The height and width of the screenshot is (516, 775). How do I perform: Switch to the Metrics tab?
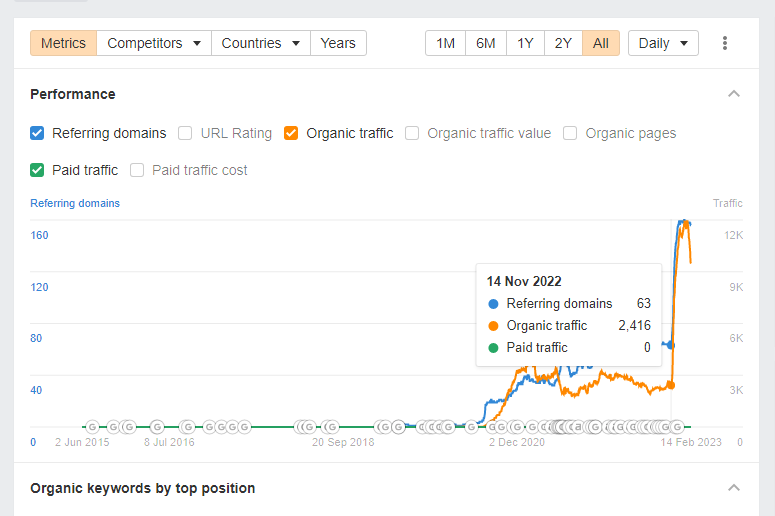[64, 43]
